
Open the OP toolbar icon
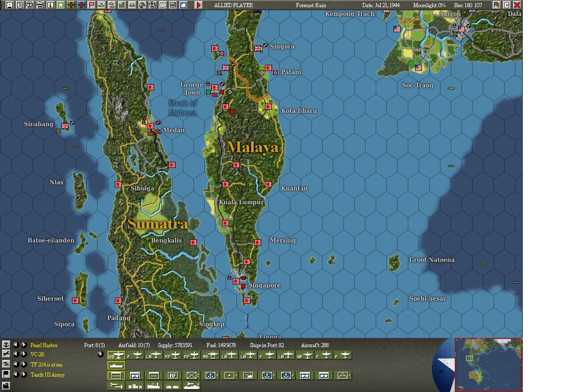point(163,5)
